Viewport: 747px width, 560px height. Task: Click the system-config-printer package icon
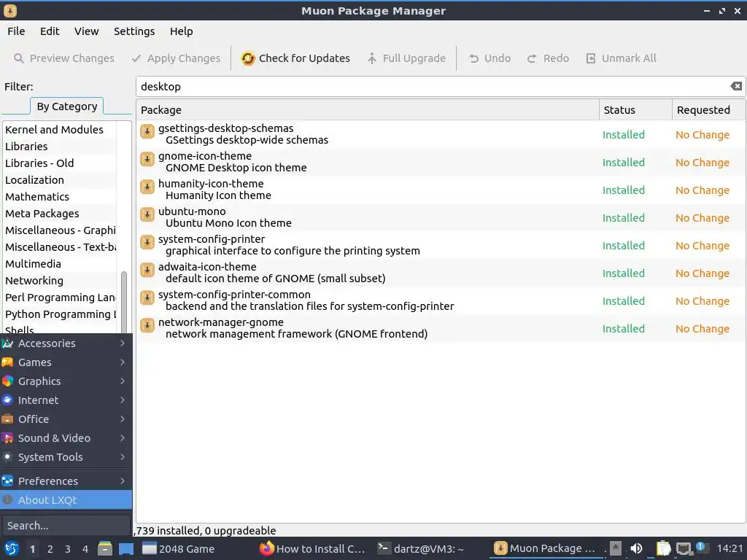pyautogui.click(x=147, y=242)
